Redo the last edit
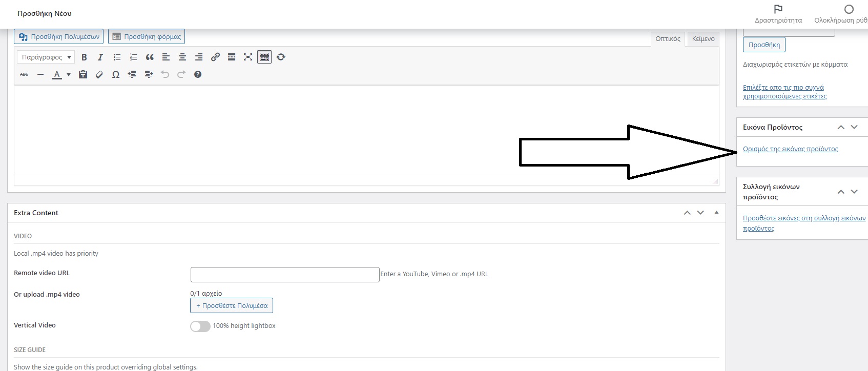 [x=181, y=74]
